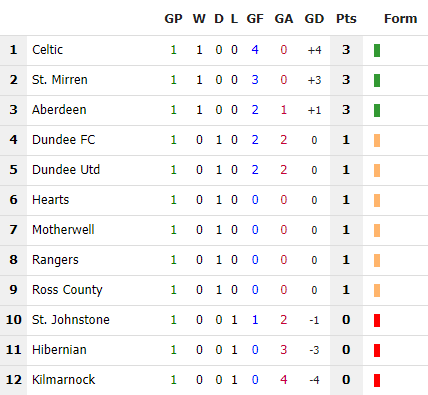Open the Celtic team link
Screen dimensions: 428x395
click(x=47, y=50)
